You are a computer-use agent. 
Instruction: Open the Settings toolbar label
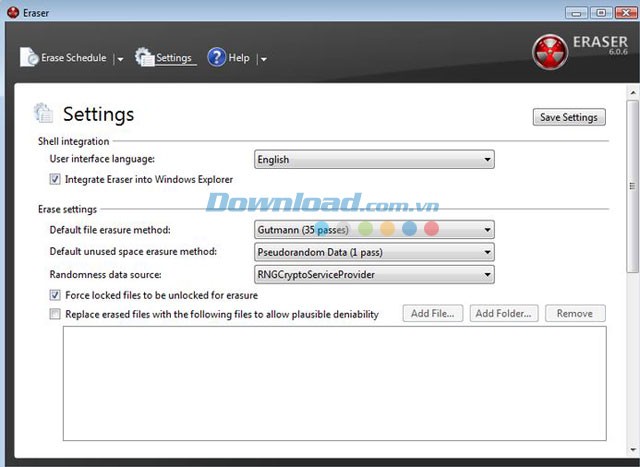(x=173, y=58)
